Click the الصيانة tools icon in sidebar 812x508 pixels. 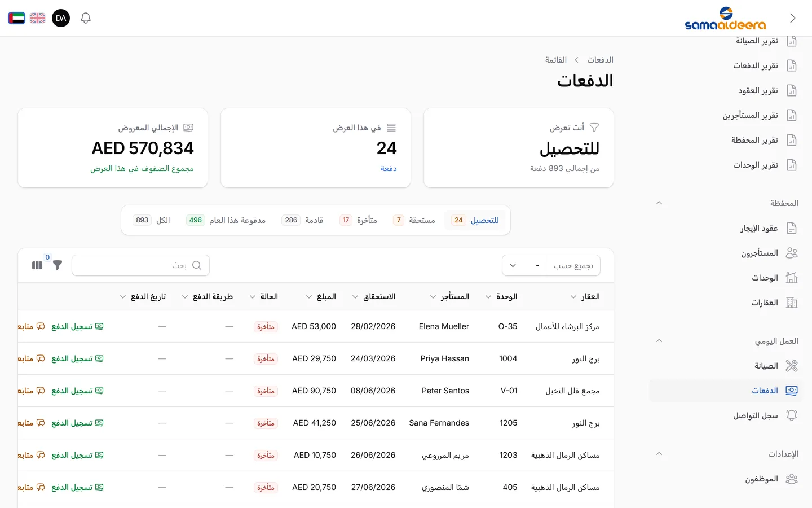792,366
